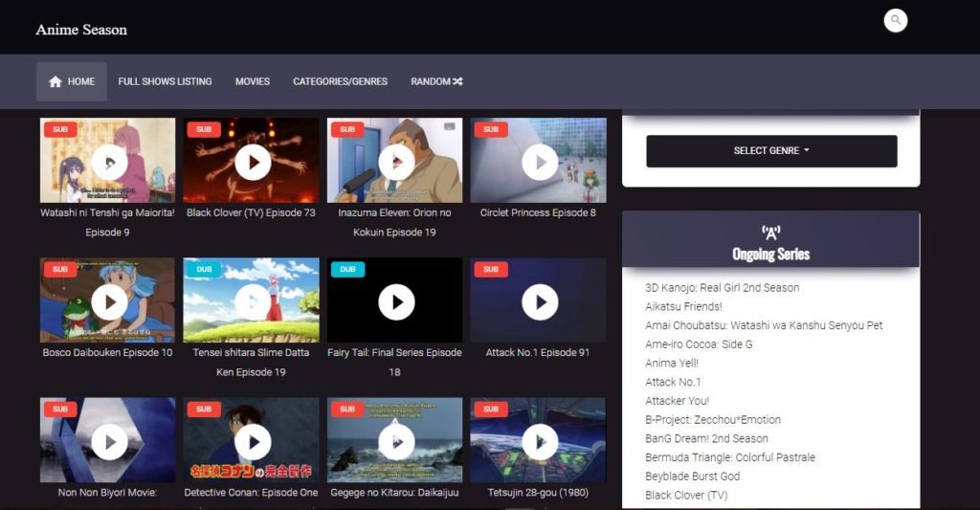
Task: Click the search magnifier icon
Action: 895,20
